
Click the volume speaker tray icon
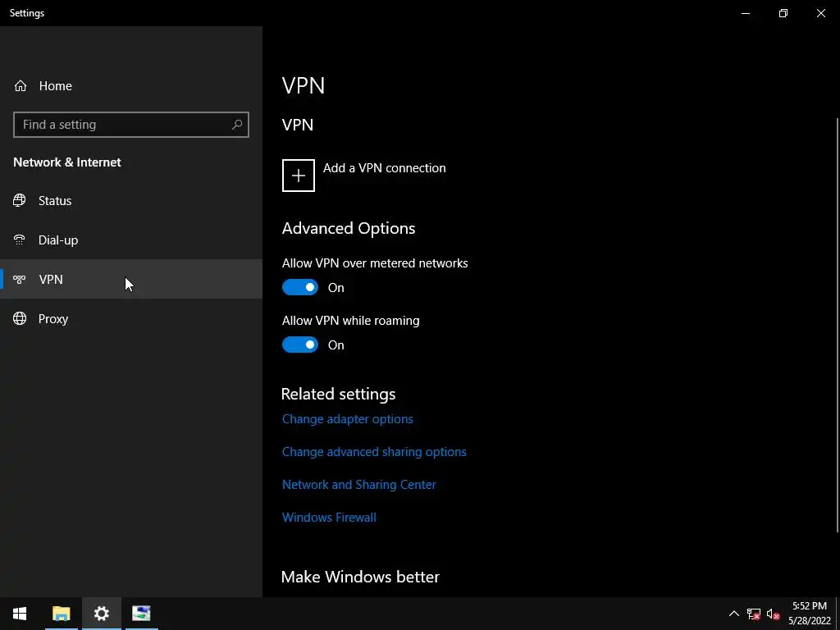tap(773, 614)
